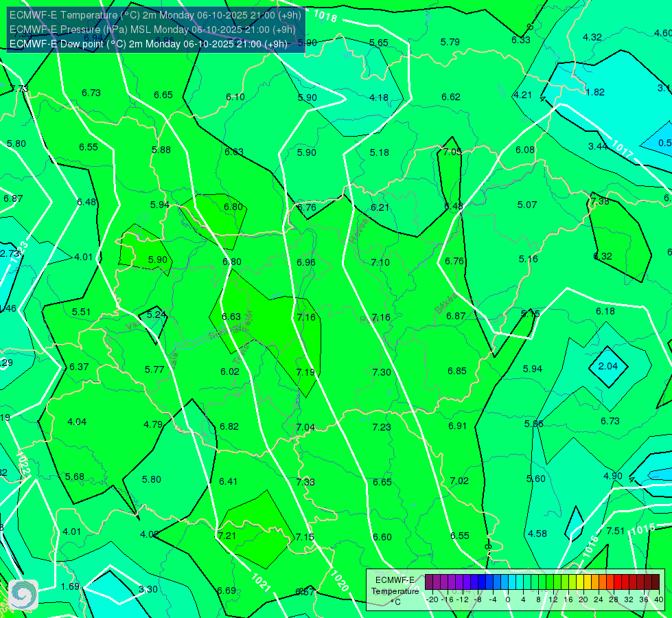This screenshot has height=618, width=672.
Task: Select the ECMWF-E Dew point 2m layer title
Action: click(x=148, y=44)
